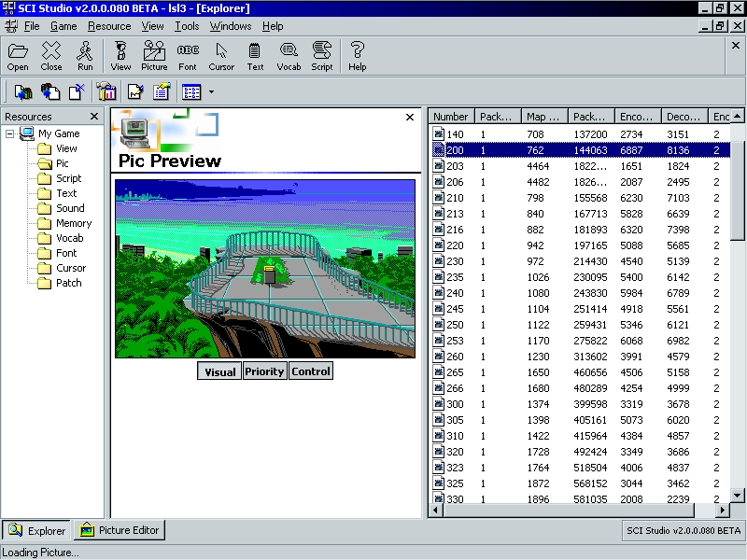Image resolution: width=747 pixels, height=560 pixels.
Task: Switch to the Picture Editor tab
Action: (120, 530)
